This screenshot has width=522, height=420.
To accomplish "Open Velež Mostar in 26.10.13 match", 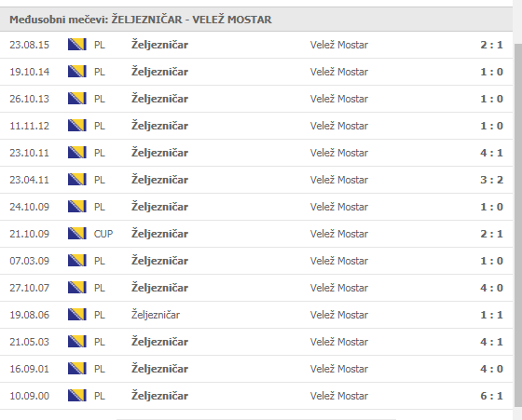I will (x=339, y=99).
